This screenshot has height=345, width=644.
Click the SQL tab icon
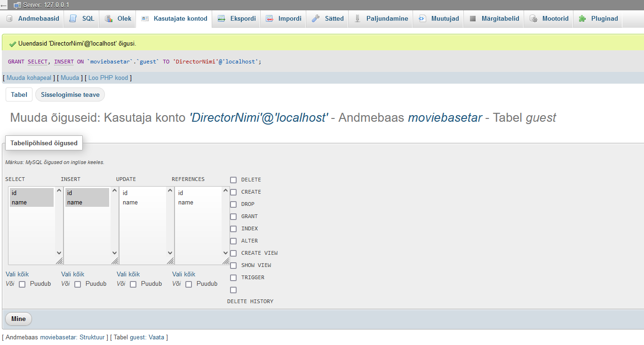[73, 19]
